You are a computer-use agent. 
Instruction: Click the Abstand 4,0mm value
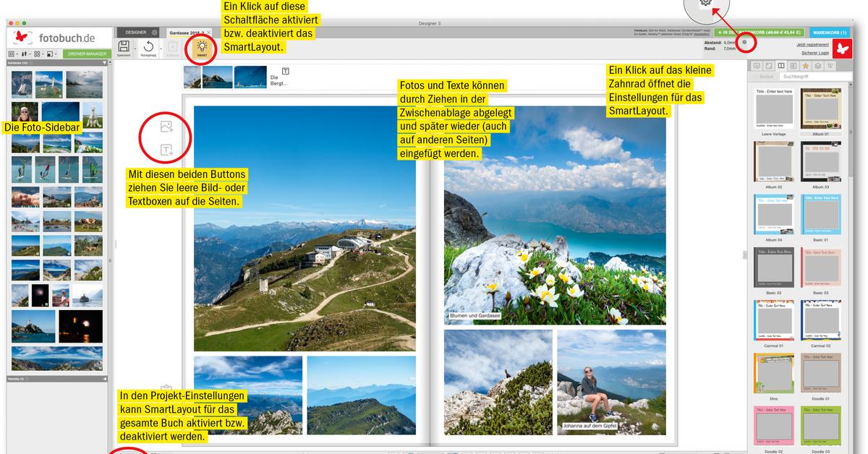(x=729, y=43)
